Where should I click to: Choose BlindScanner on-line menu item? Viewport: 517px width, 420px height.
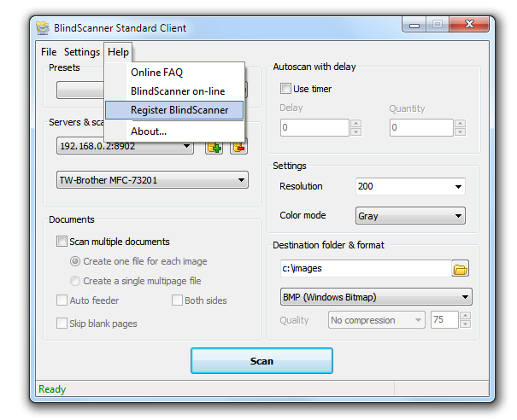click(x=174, y=91)
